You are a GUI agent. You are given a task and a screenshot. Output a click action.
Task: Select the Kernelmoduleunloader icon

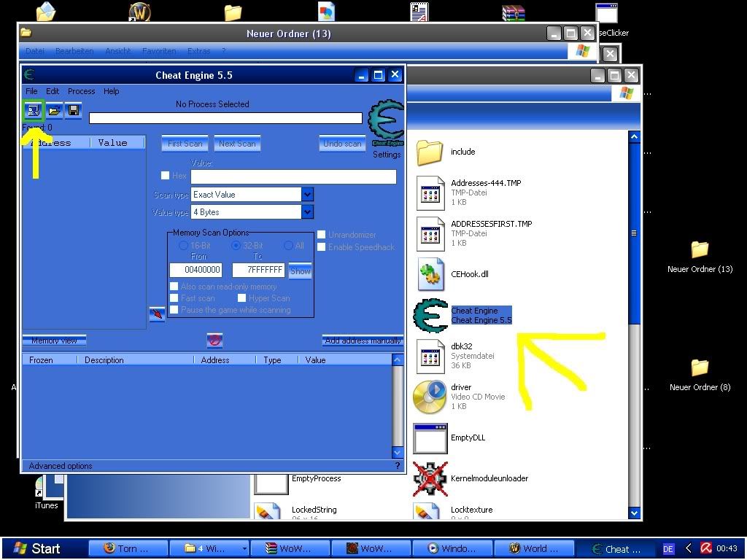click(x=430, y=478)
